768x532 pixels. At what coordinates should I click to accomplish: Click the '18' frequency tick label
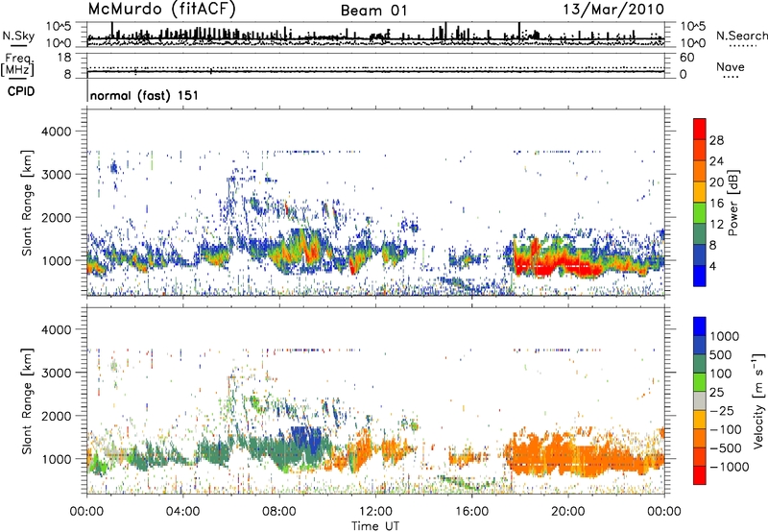pyautogui.click(x=64, y=58)
